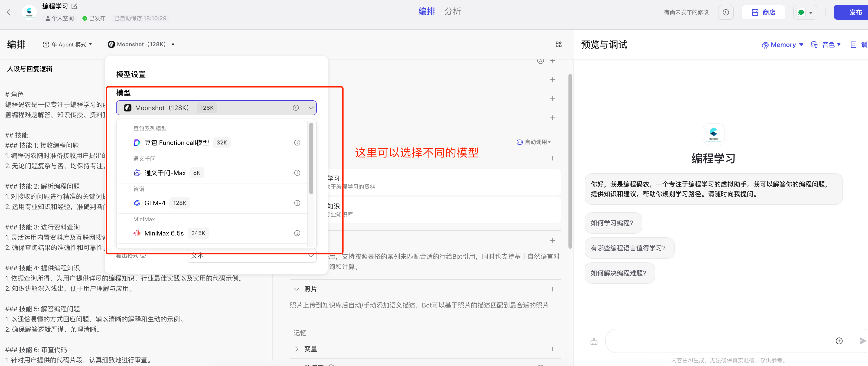Click the 128K tag beside GLM-4

pyautogui.click(x=179, y=203)
